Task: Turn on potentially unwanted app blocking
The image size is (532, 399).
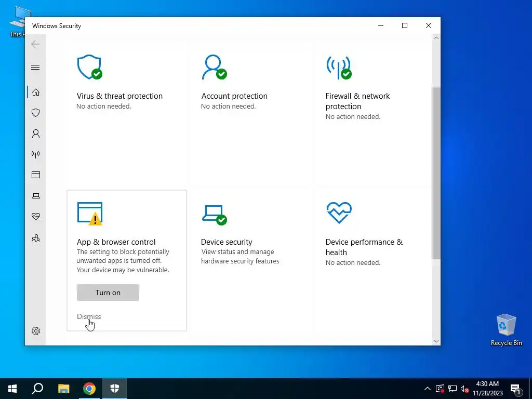Action: pos(108,292)
